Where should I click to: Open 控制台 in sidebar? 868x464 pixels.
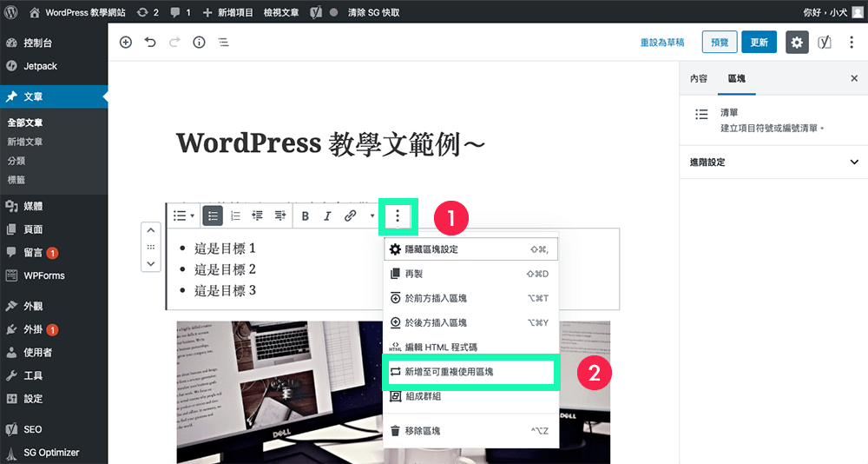pyautogui.click(x=54, y=43)
